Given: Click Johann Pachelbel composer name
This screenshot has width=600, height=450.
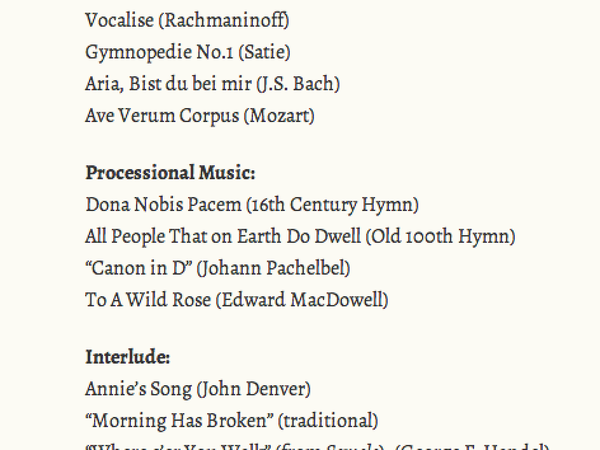Looking at the screenshot, I should [x=274, y=268].
